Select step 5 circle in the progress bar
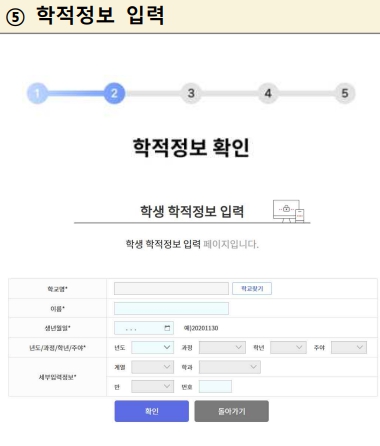Screen dimensions: 380x446 (345, 93)
